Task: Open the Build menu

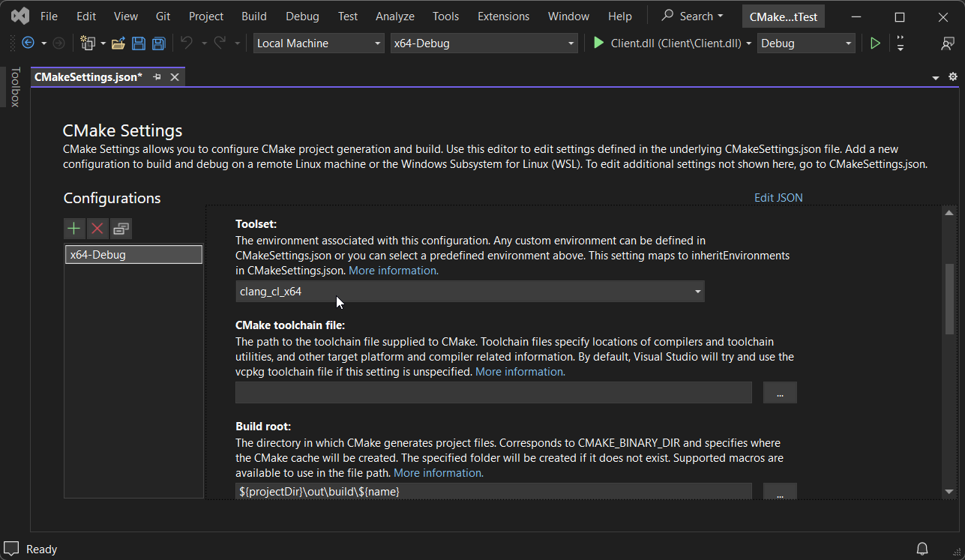Action: point(254,16)
